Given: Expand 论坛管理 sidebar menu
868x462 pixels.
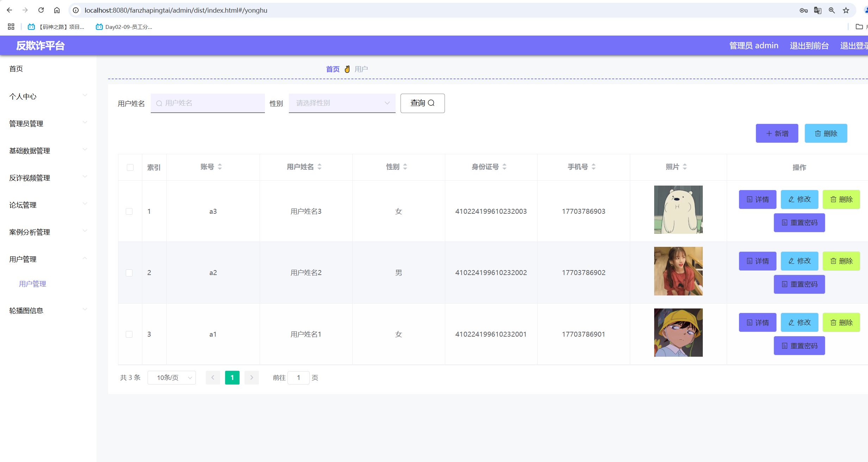Looking at the screenshot, I should coord(48,205).
